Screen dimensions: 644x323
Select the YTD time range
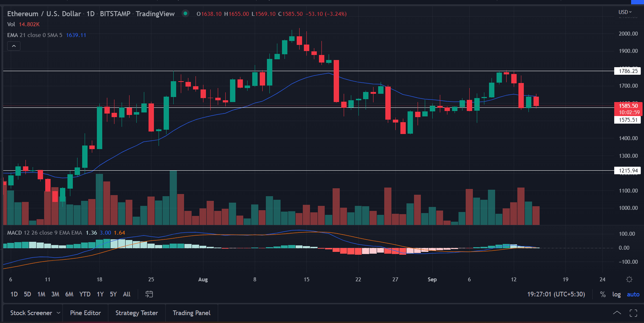tap(85, 294)
